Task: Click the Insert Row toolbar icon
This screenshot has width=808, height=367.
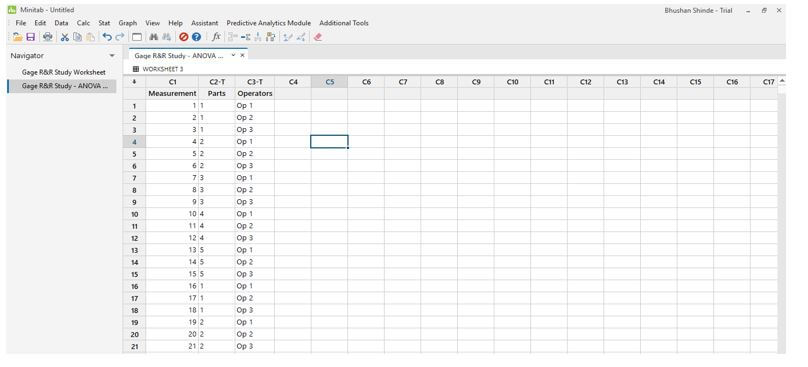Action: tap(246, 37)
